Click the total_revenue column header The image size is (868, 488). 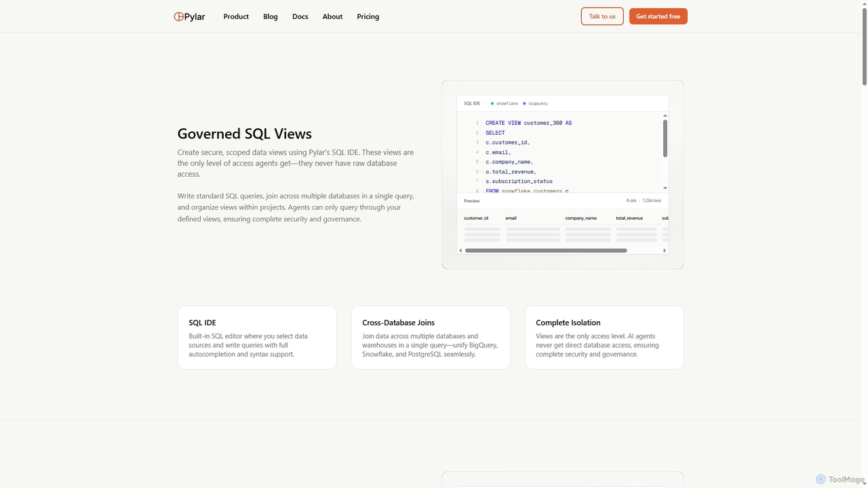point(629,218)
